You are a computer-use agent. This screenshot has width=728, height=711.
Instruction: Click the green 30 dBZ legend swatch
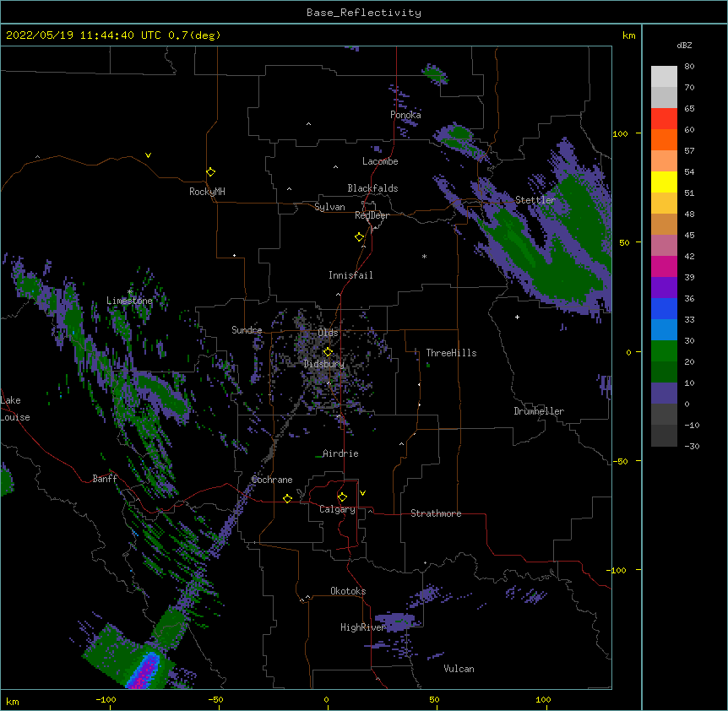point(664,351)
